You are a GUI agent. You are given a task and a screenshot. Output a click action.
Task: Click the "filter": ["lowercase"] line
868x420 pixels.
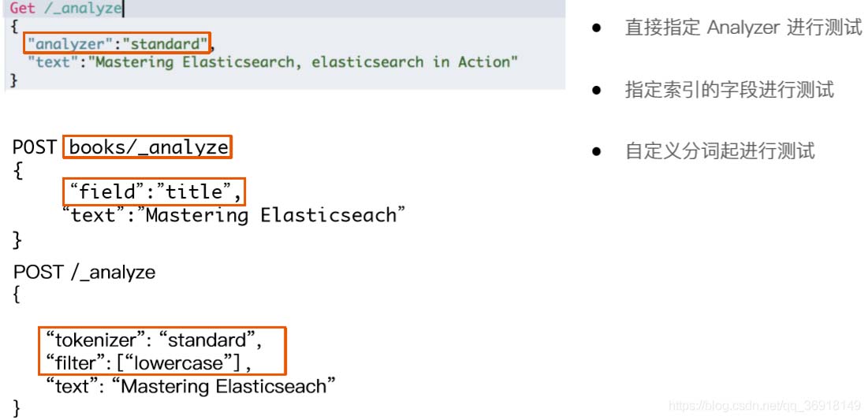(148, 363)
